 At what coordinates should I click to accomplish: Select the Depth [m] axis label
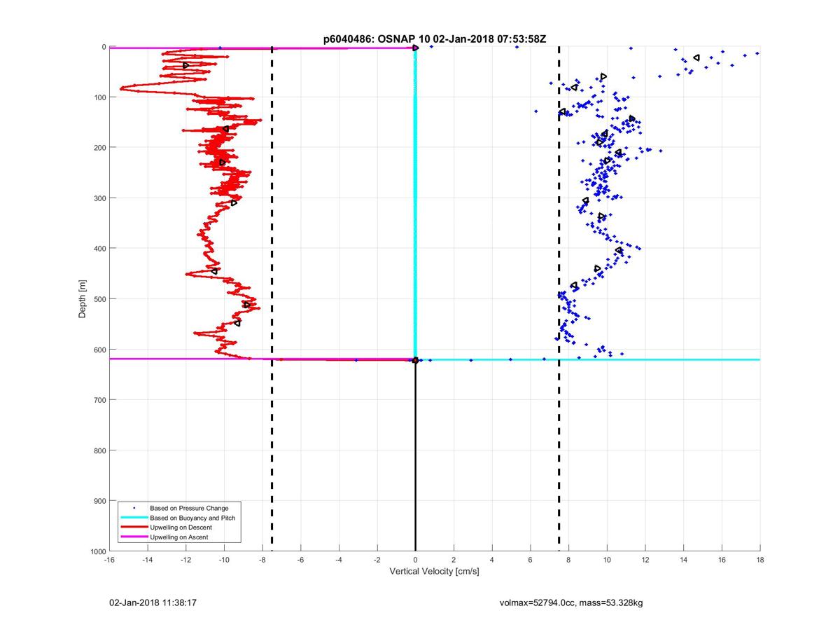point(83,299)
